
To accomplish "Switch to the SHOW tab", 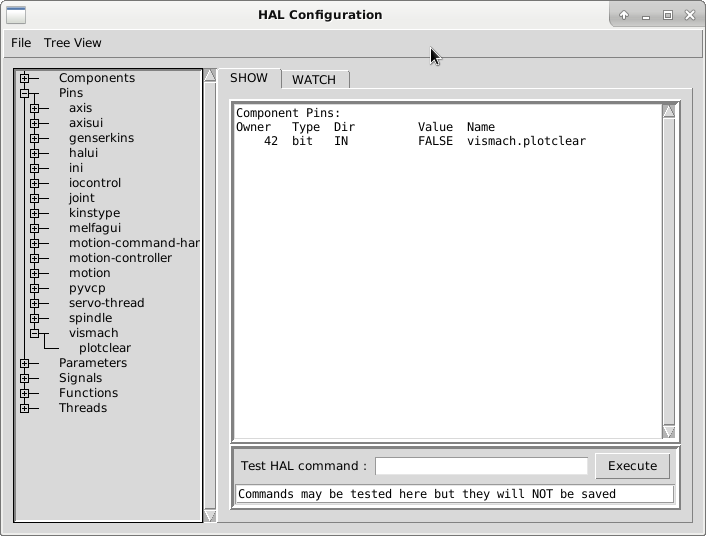I will (249, 78).
